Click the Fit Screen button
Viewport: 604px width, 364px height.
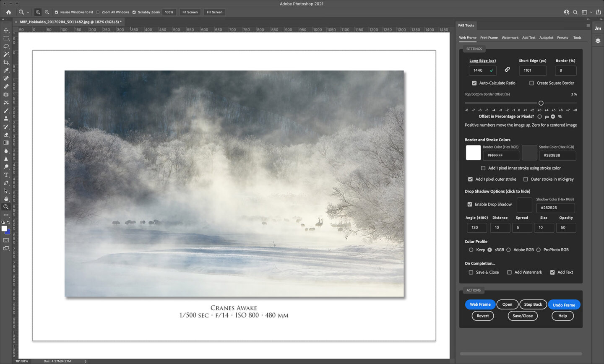(x=190, y=12)
